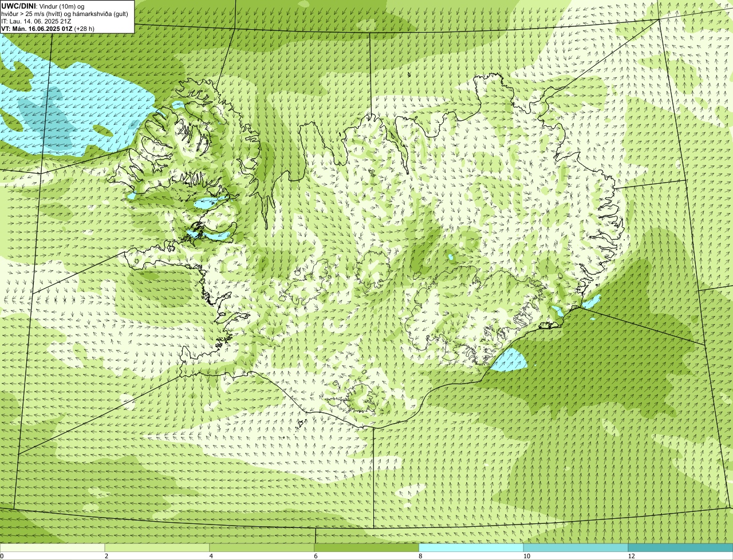Click the legend scale label '8'
Viewport: 733px width, 560px height.
tap(420, 556)
